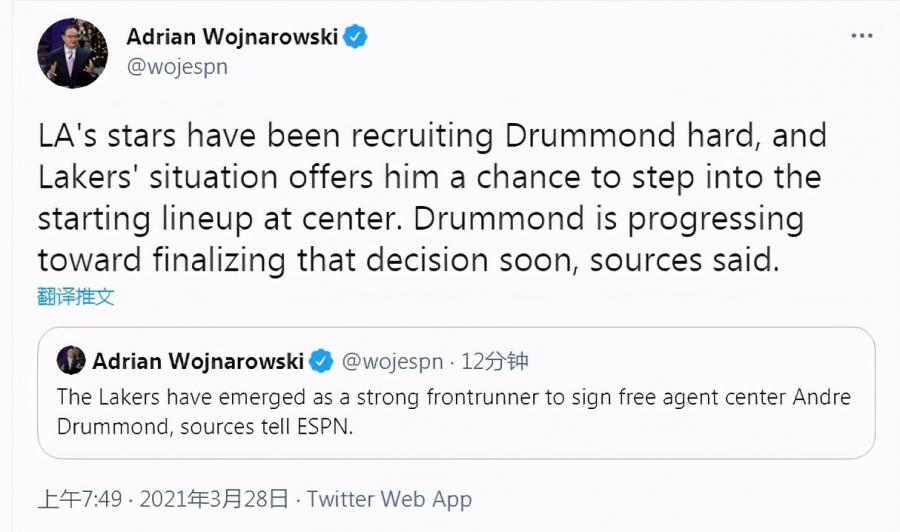The image size is (900, 532).
Task: Click the small avatar in the quoted tweet
Action: 71,360
